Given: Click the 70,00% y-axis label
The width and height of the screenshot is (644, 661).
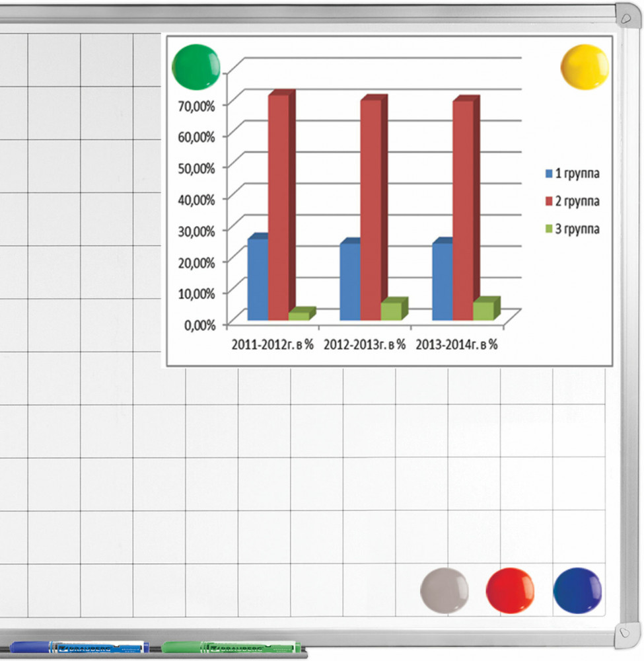Looking at the screenshot, I should click(x=197, y=105).
